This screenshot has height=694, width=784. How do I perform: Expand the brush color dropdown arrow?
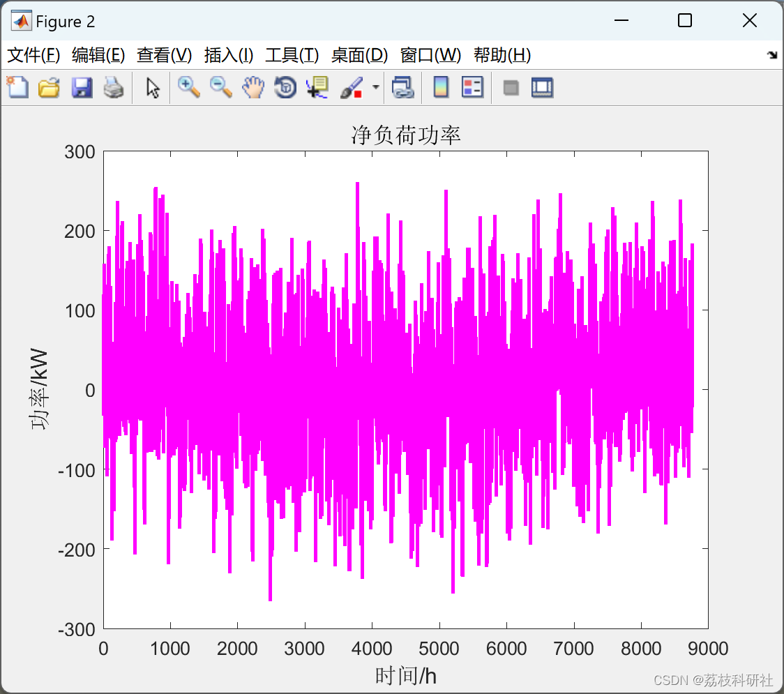pos(376,88)
